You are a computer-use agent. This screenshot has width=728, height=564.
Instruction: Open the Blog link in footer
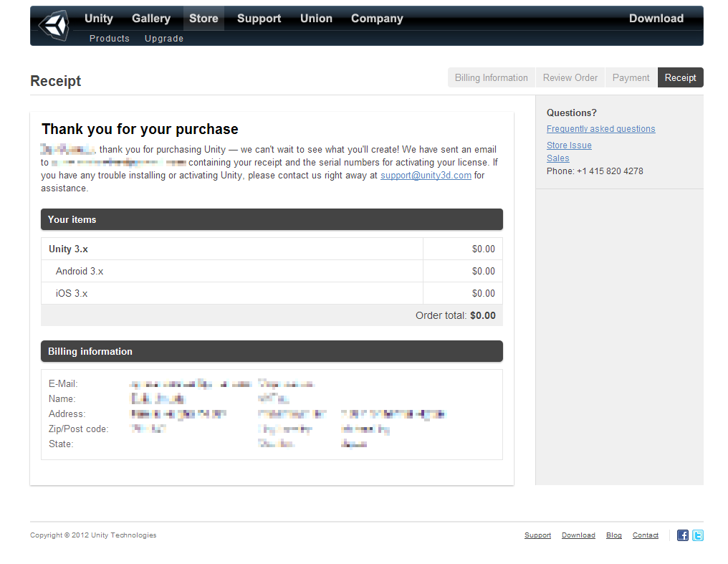[613, 535]
